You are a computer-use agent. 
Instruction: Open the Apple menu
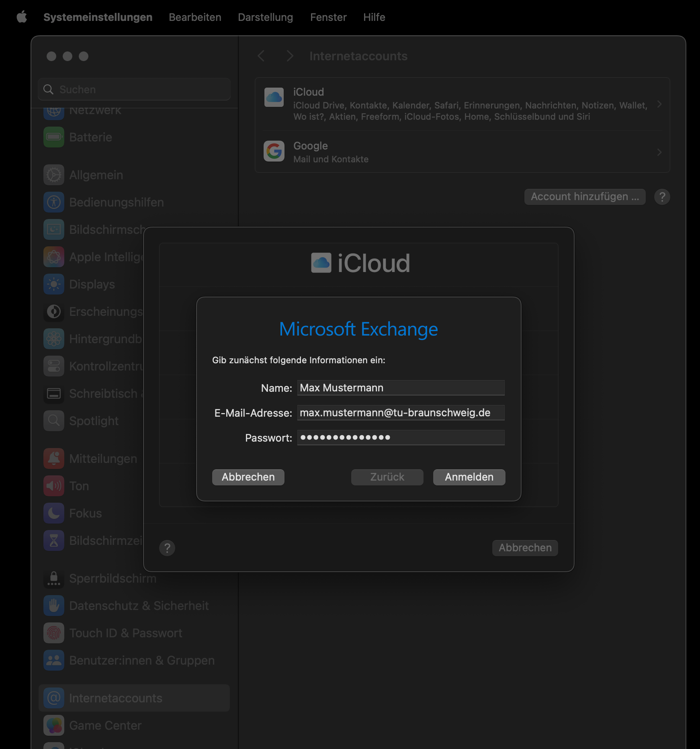[x=22, y=17]
